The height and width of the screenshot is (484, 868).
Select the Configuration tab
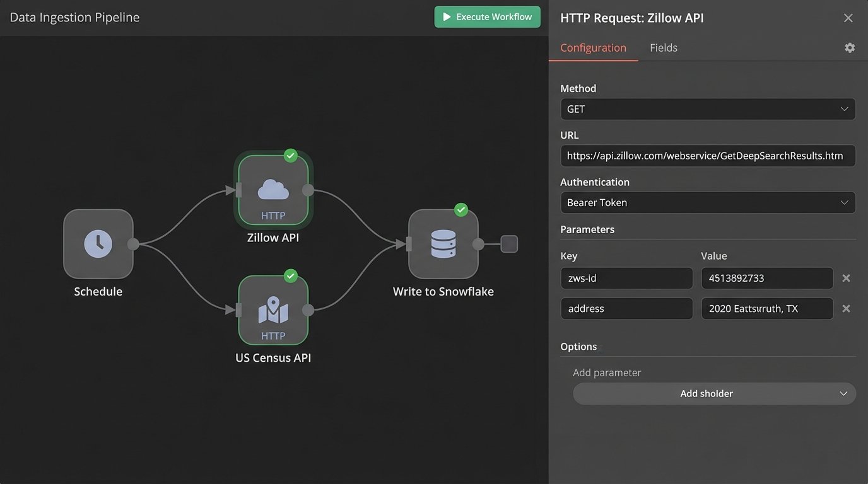[593, 48]
